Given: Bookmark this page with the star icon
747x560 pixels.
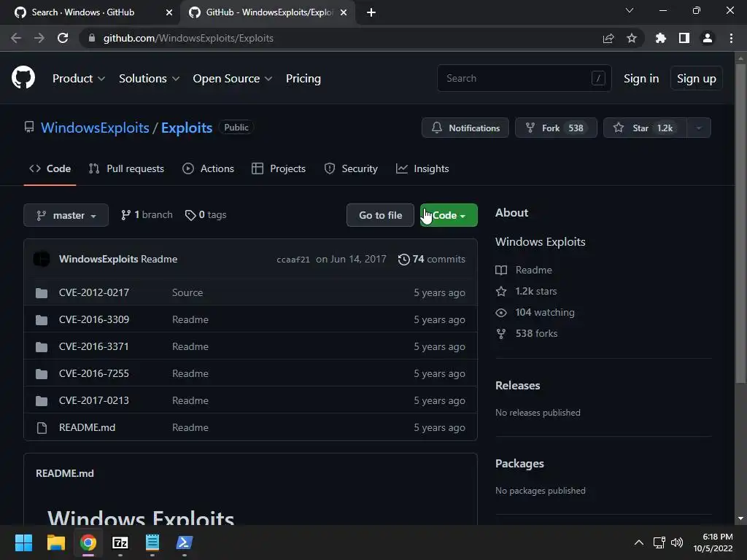Looking at the screenshot, I should [632, 38].
